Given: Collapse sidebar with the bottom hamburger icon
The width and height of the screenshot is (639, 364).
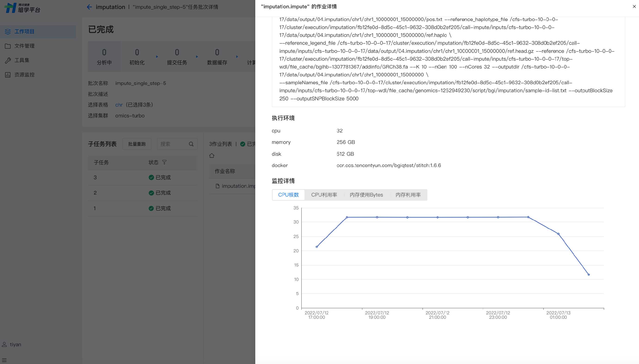Looking at the screenshot, I should click(x=4, y=360).
